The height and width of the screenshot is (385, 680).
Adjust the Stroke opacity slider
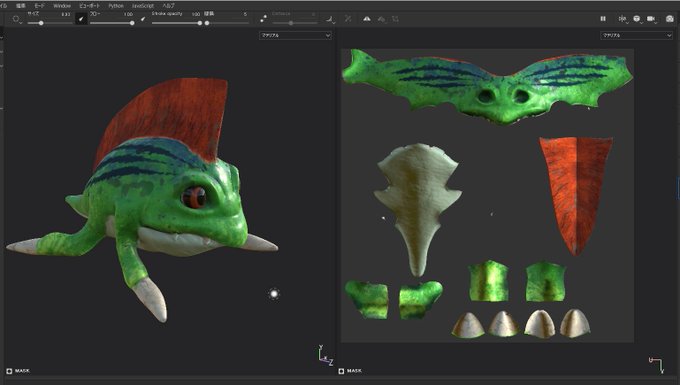[177, 23]
